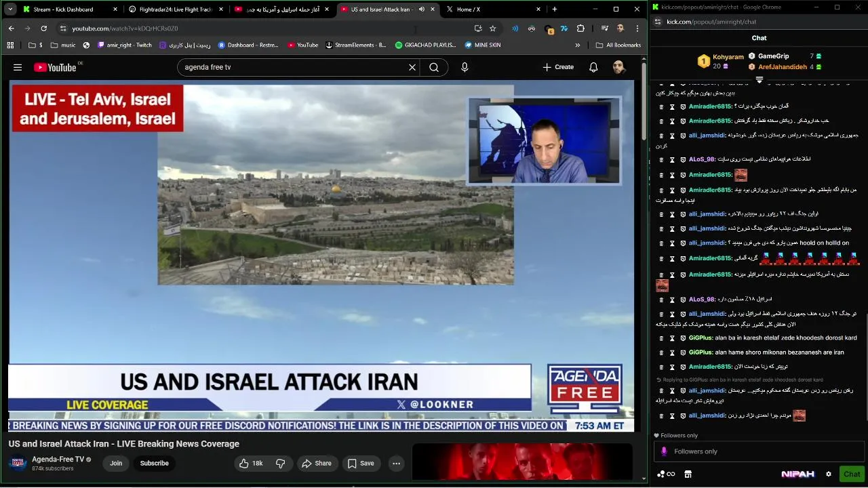
Task: Open the amir_right - Twitch bookmark
Action: 124,45
